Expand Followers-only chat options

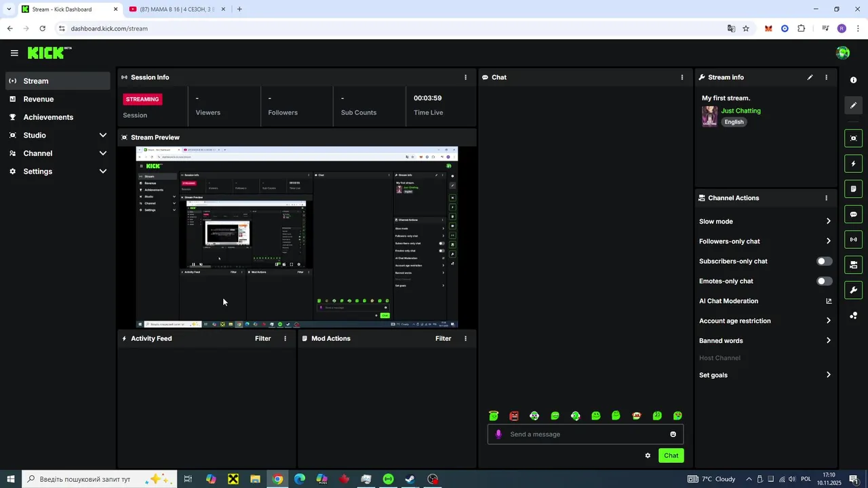(828, 241)
